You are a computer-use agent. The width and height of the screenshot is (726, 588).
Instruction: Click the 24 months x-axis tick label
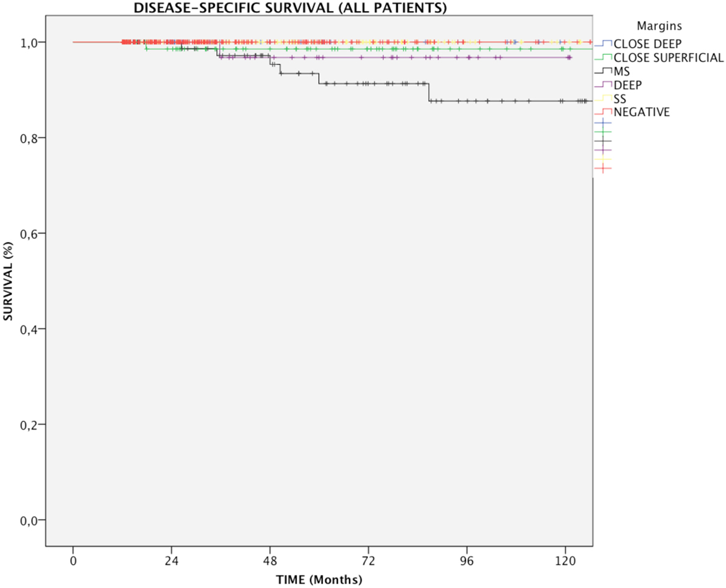pyautogui.click(x=172, y=561)
